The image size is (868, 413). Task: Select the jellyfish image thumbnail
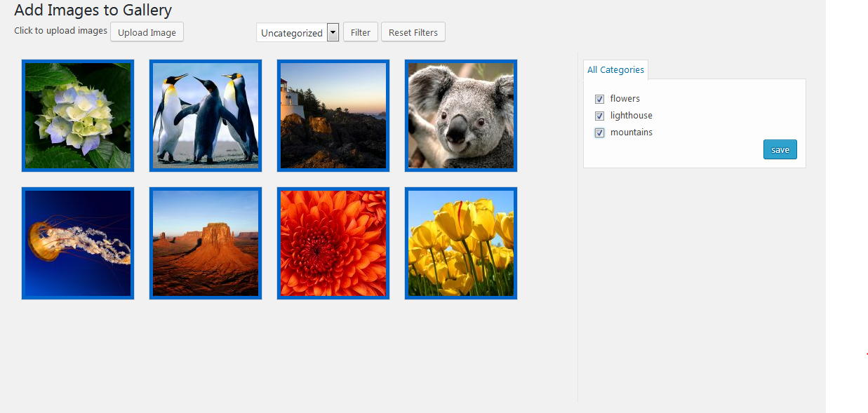tap(78, 243)
